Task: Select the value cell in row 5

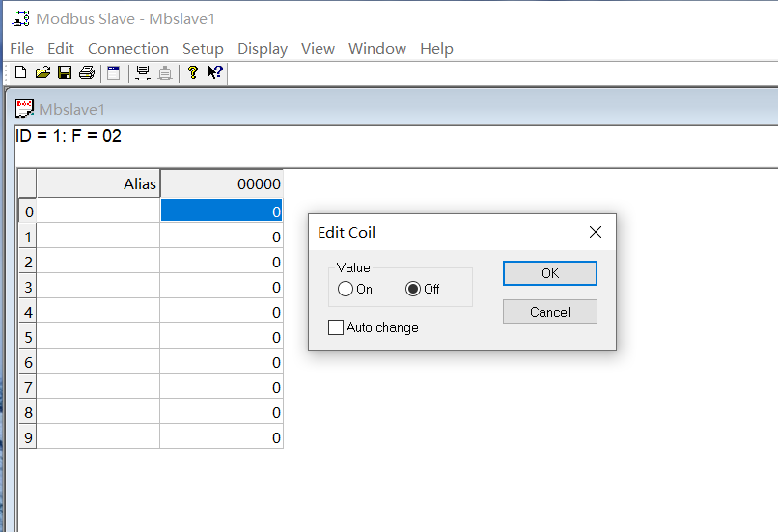Action: (221, 337)
